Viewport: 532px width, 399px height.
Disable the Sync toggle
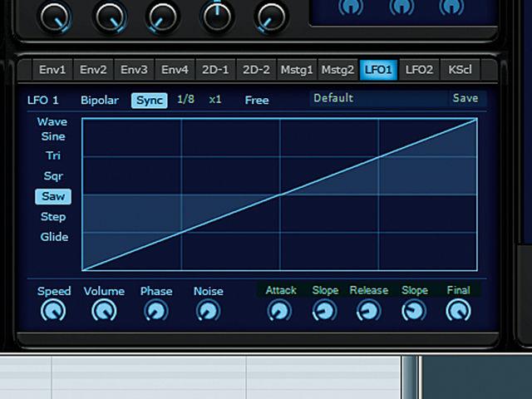click(150, 101)
